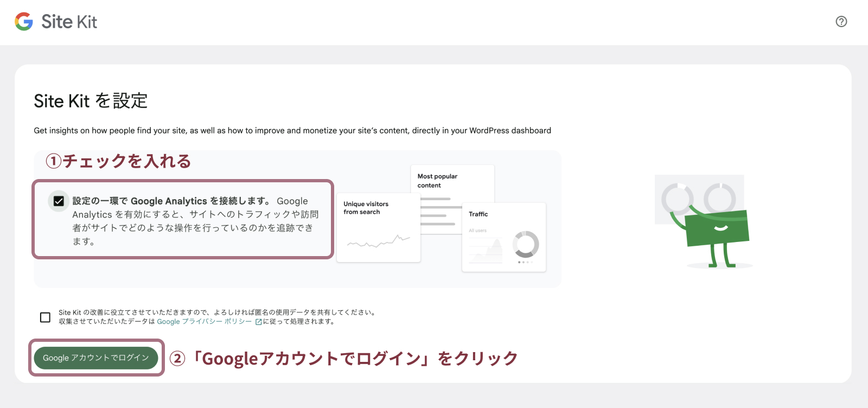
Task: Click the Unique visitors from search card
Action: click(379, 228)
